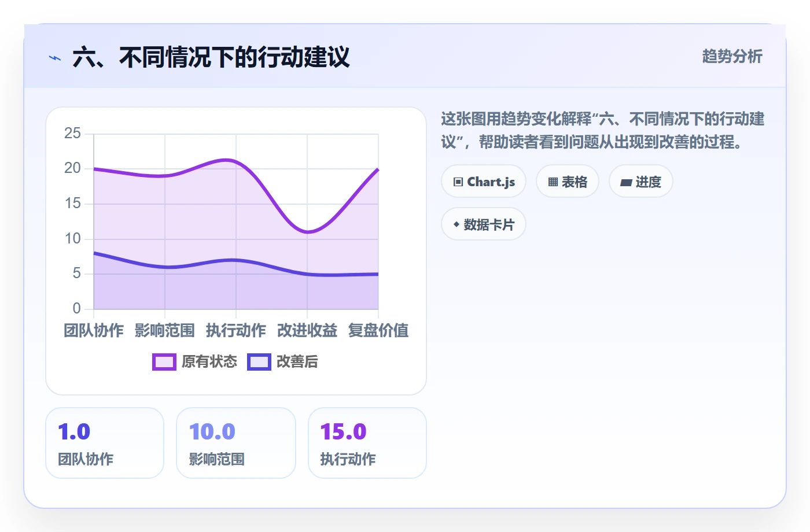Click the y-axis value 10
Screen dimensions: 810x532
point(73,238)
